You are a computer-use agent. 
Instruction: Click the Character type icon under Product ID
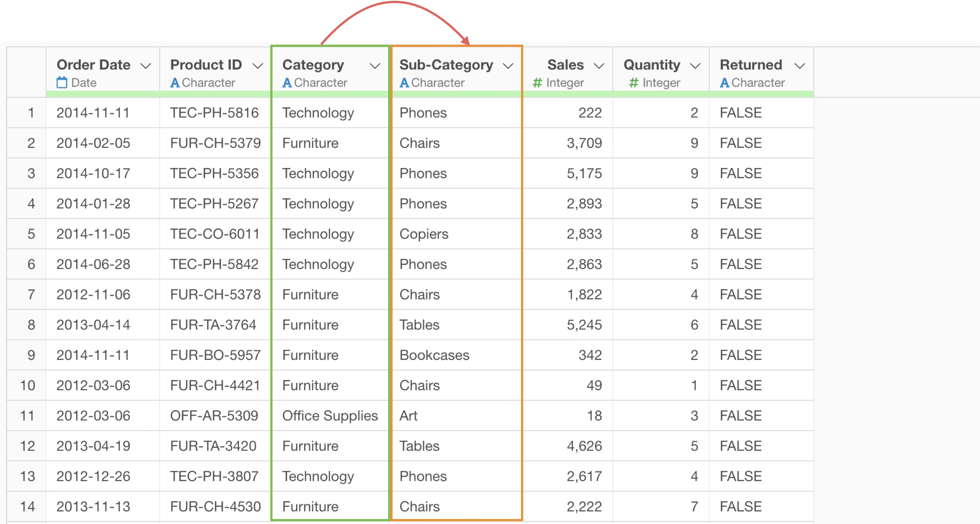point(175,83)
